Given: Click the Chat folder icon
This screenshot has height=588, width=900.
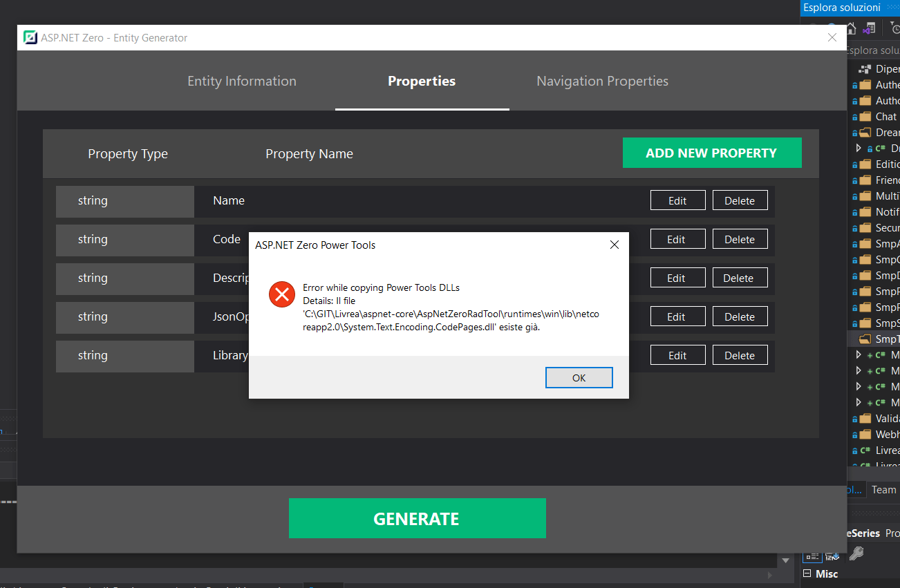Looking at the screenshot, I should coord(865,117).
